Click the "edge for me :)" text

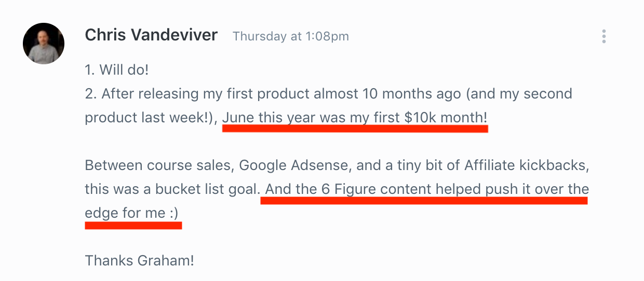pyautogui.click(x=133, y=213)
